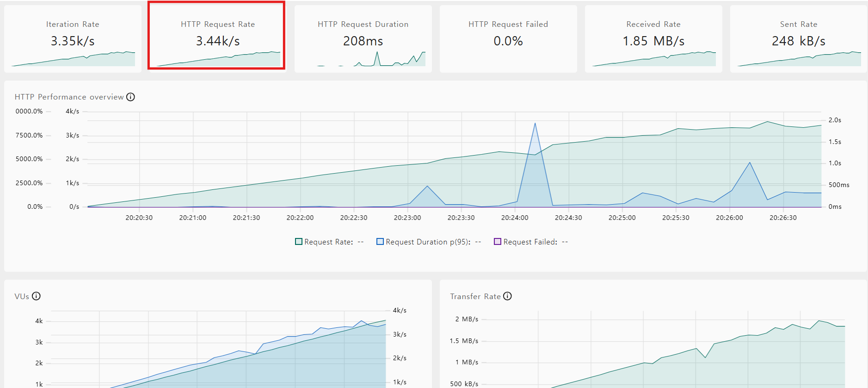Select the 248 kB/s sent value
The height and width of the screenshot is (388, 868).
coord(799,41)
